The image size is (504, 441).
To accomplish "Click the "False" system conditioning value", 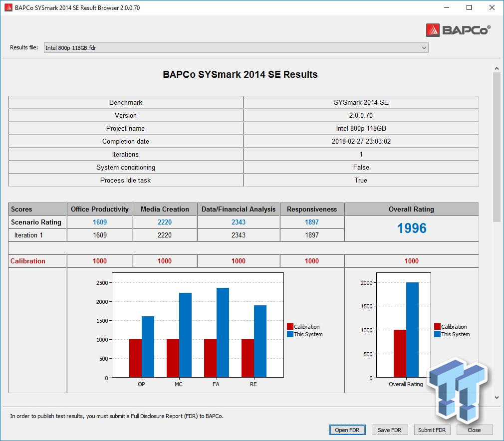I will click(x=361, y=168).
